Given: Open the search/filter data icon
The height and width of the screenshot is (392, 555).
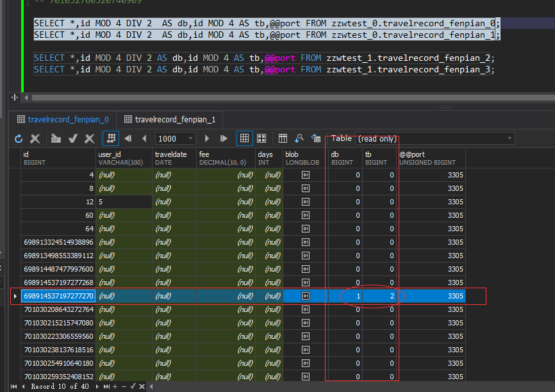Looking at the screenshot, I should coord(299,139).
